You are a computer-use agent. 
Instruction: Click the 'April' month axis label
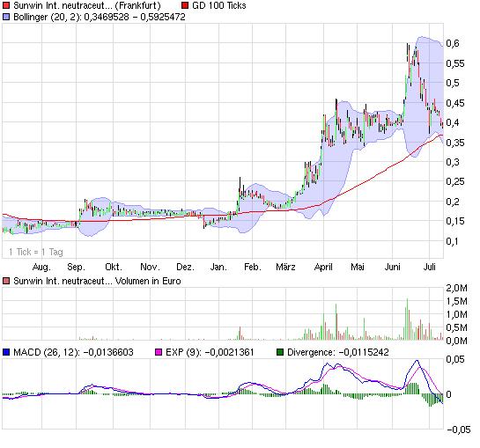coord(323,267)
